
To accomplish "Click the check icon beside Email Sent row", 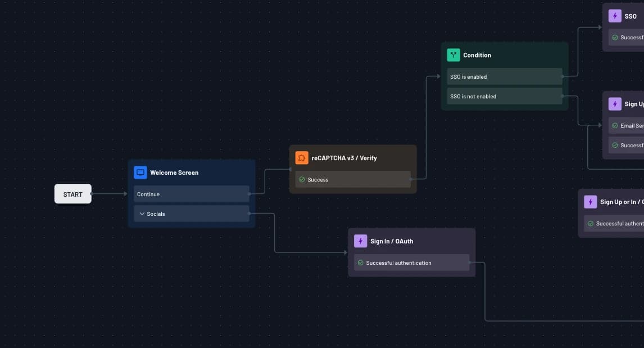I will (615, 126).
